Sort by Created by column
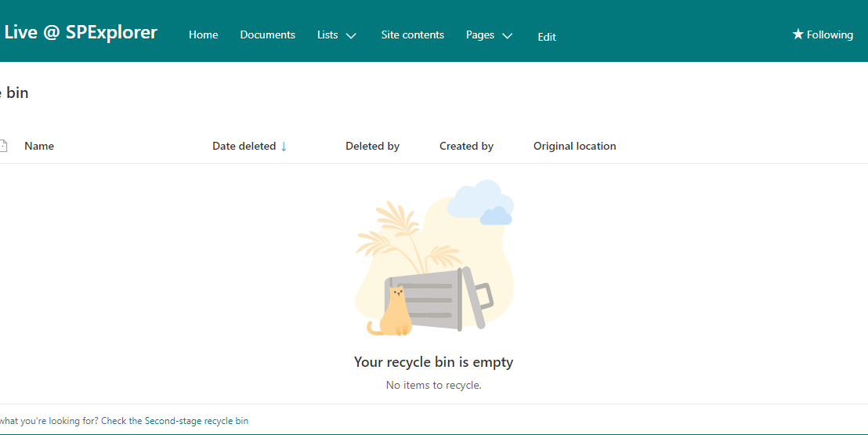868x435 pixels. click(x=467, y=146)
